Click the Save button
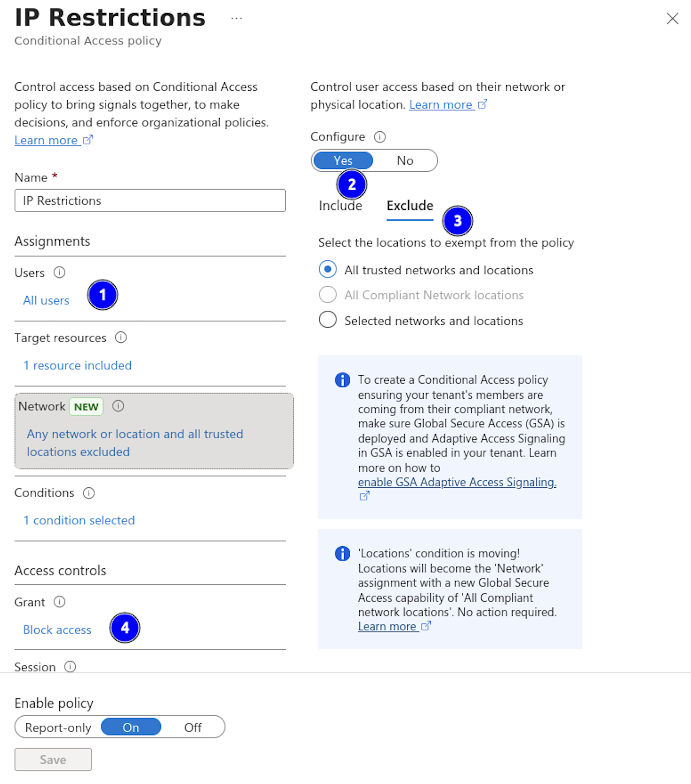The height and width of the screenshot is (784, 691). (x=53, y=759)
